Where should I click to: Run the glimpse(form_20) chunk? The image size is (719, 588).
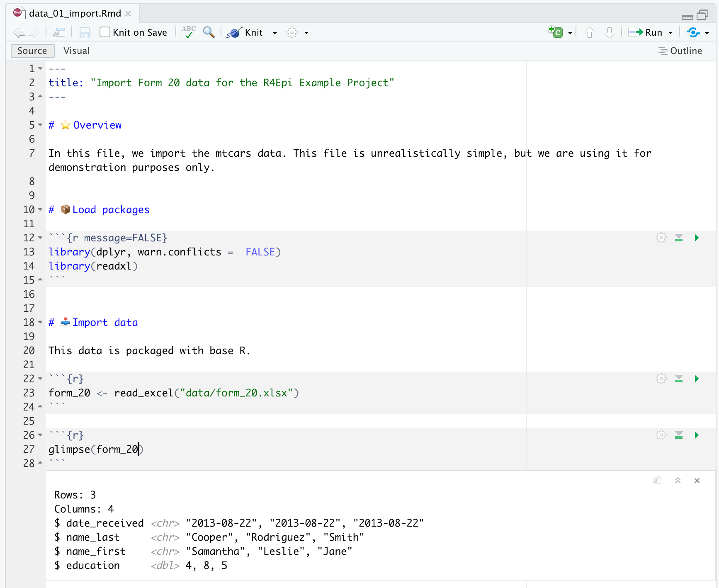coord(697,435)
